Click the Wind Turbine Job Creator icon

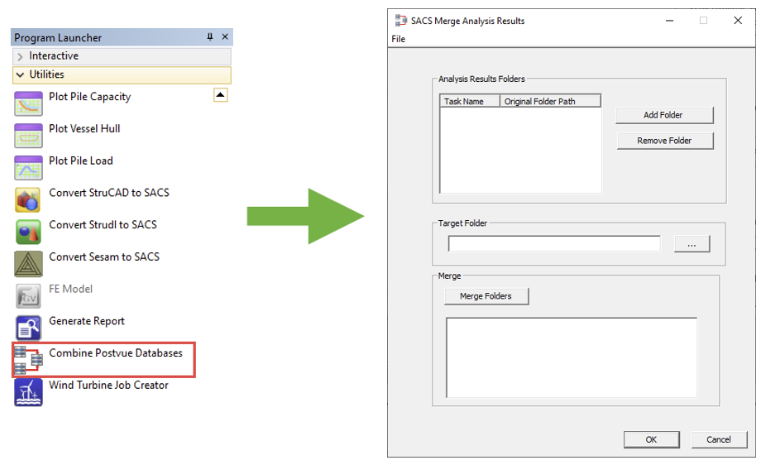pos(28,392)
